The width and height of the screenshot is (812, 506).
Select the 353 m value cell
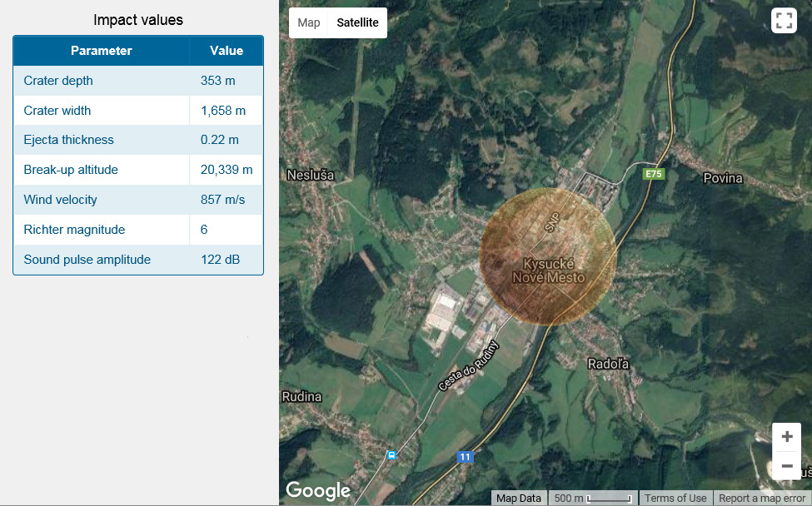point(218,81)
